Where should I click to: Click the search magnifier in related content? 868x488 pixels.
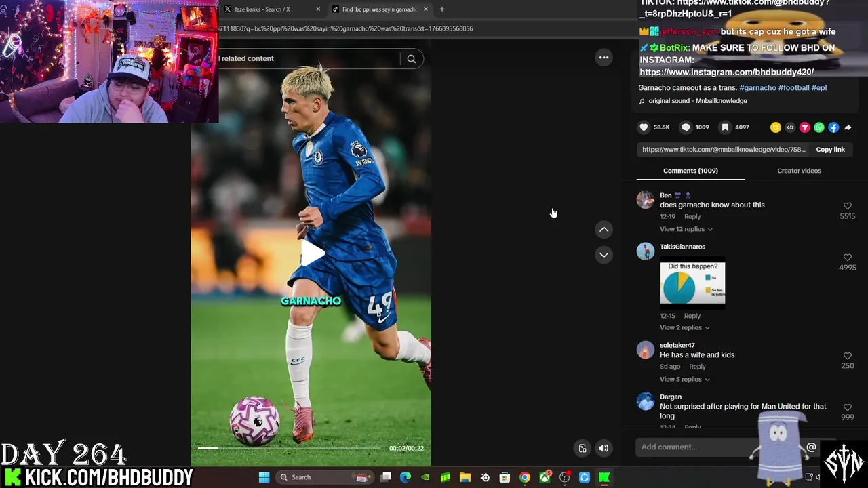click(411, 59)
